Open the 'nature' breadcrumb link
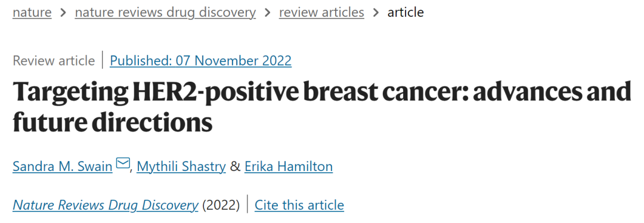The height and width of the screenshot is (223, 644). tap(32, 13)
